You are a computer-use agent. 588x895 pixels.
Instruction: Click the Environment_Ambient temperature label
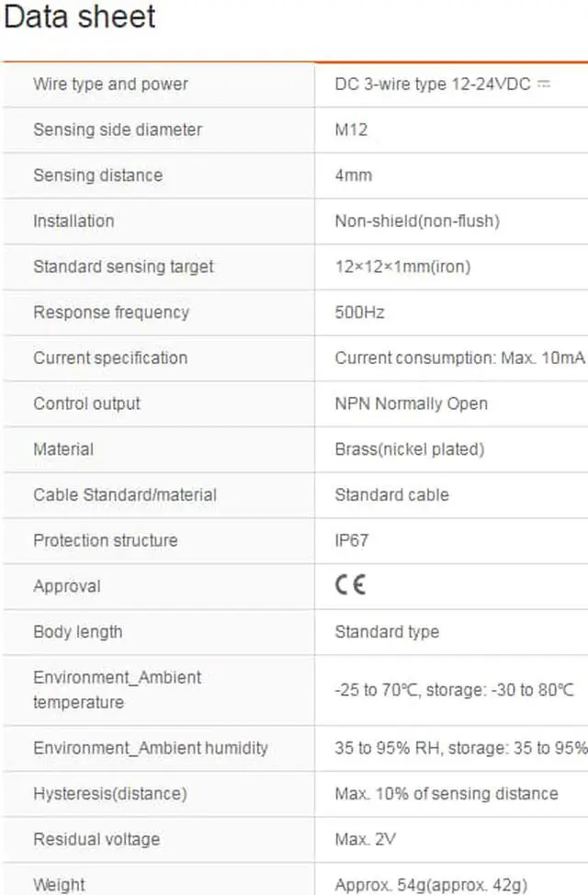pyautogui.click(x=117, y=690)
